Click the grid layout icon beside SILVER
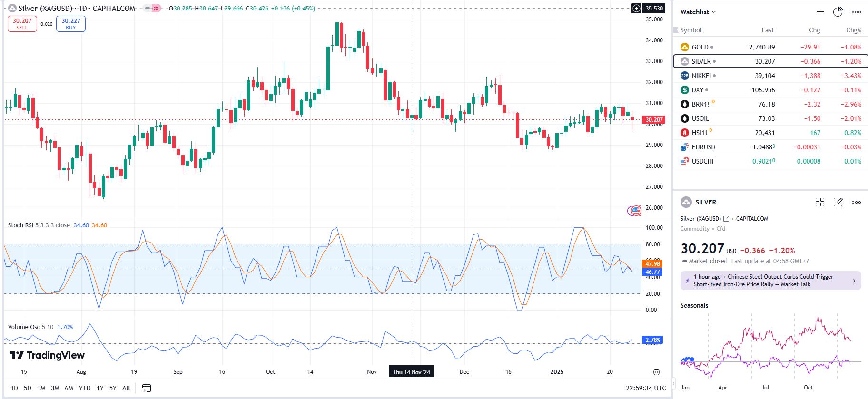This screenshot has height=399, width=868. pos(819,202)
